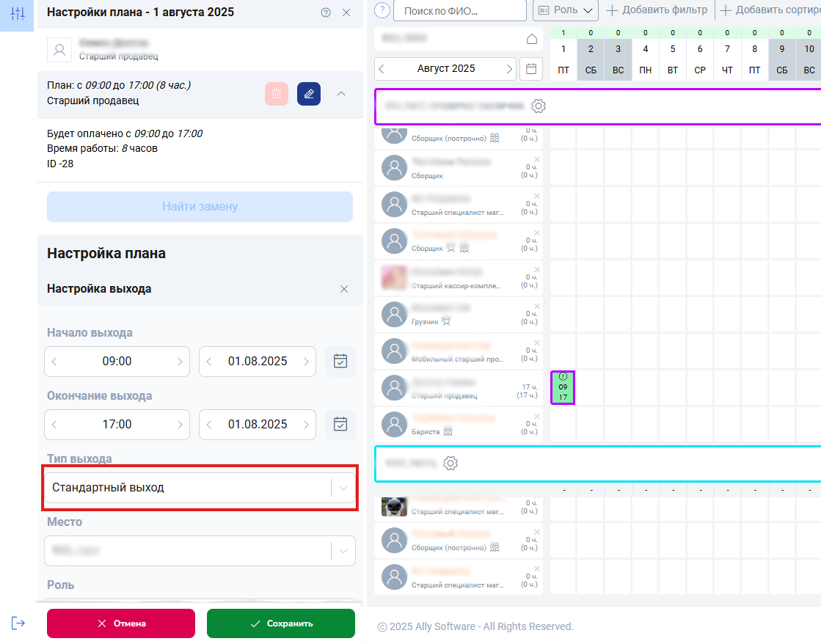Click the help icon in plan settings header
This screenshot has height=644, width=821.
pyautogui.click(x=326, y=12)
